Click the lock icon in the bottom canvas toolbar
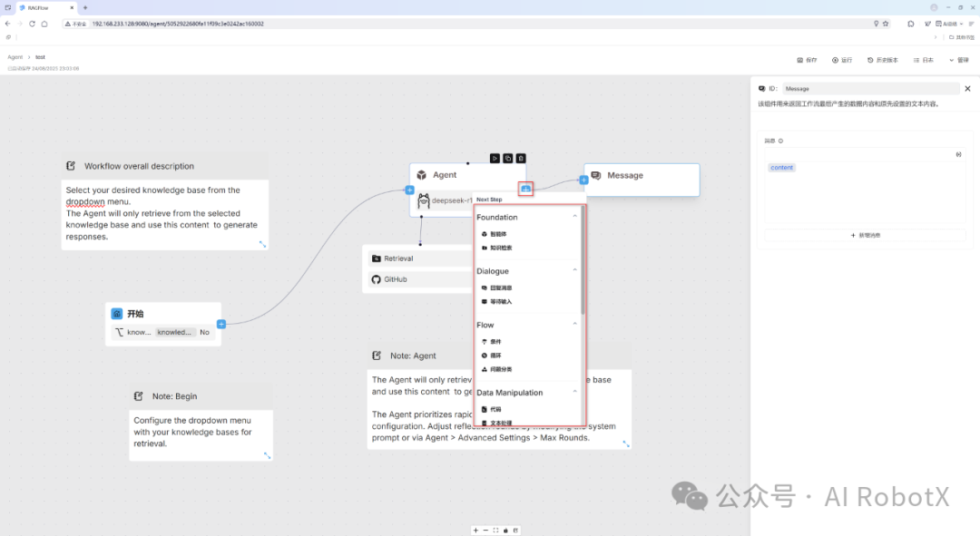 click(505, 530)
